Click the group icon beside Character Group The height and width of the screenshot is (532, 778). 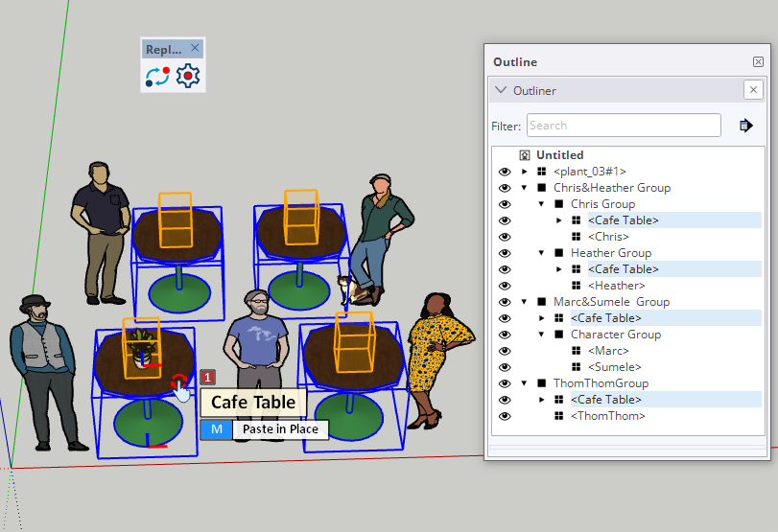[x=558, y=335]
